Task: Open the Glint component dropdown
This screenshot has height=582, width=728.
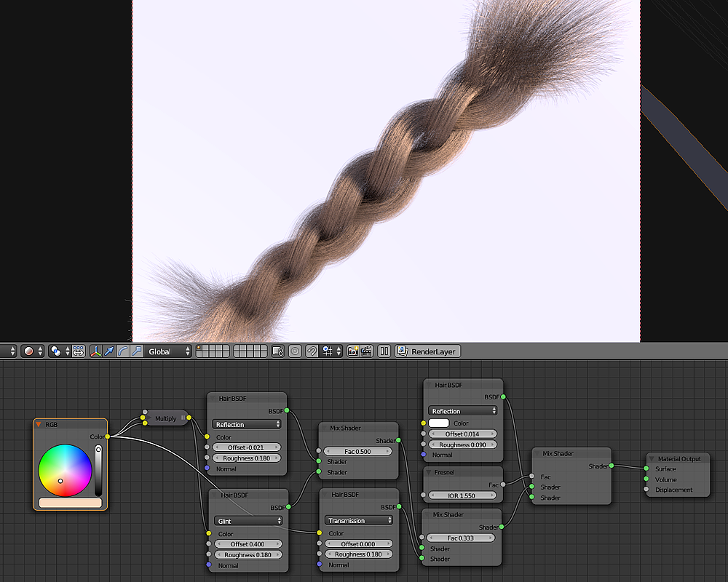Action: 248,521
